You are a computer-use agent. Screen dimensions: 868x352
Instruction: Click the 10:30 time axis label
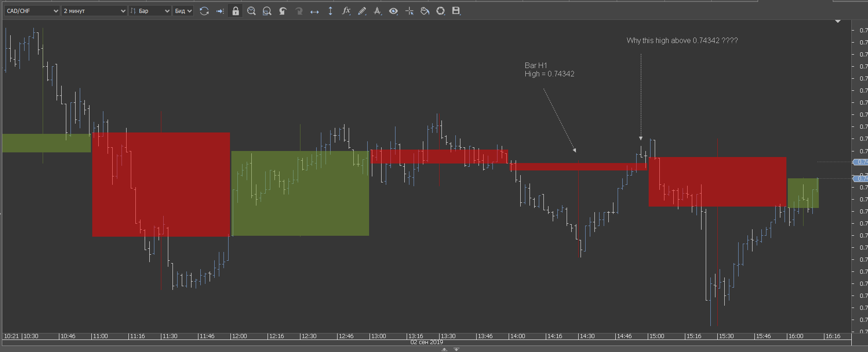(31, 336)
